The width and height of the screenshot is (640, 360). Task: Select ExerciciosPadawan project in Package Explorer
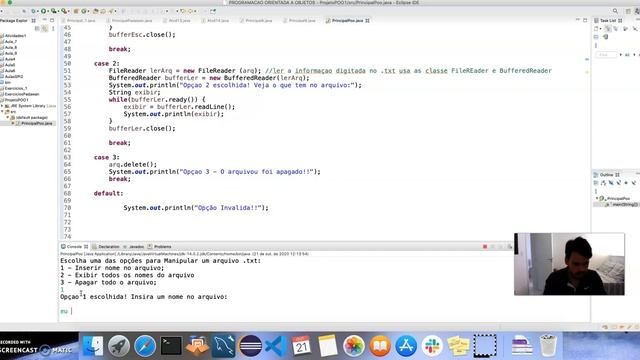pos(22,94)
